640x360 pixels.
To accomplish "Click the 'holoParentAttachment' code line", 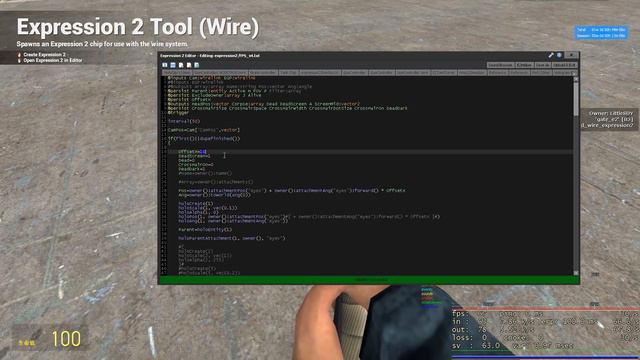I will pyautogui.click(x=232, y=238).
